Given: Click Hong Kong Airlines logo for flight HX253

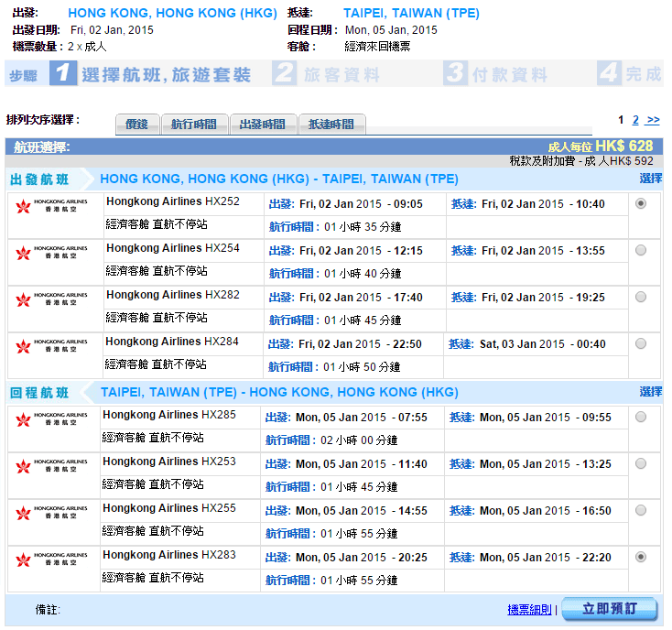Looking at the screenshot, I should click(52, 465).
